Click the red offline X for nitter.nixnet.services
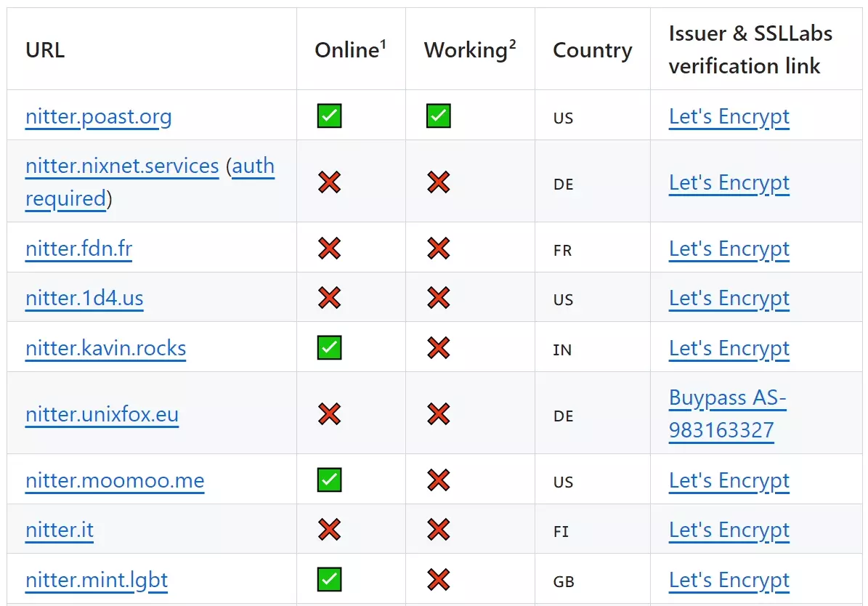 [328, 182]
